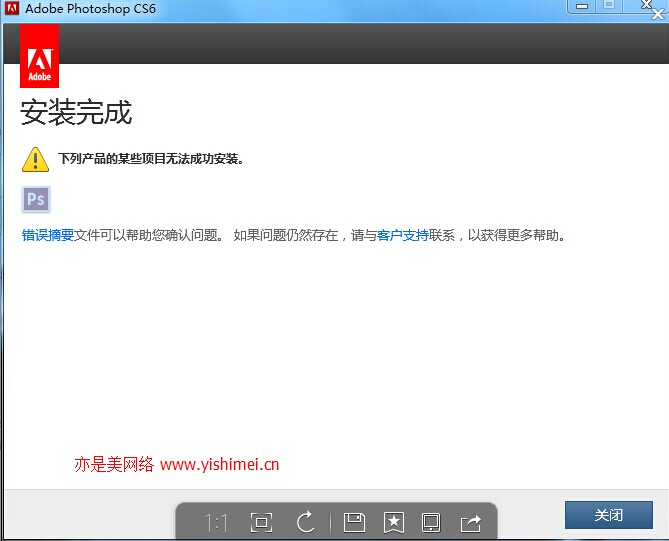Image resolution: width=669 pixels, height=541 pixels.
Task: Save the image with the floppy disk icon
Action: 354,522
